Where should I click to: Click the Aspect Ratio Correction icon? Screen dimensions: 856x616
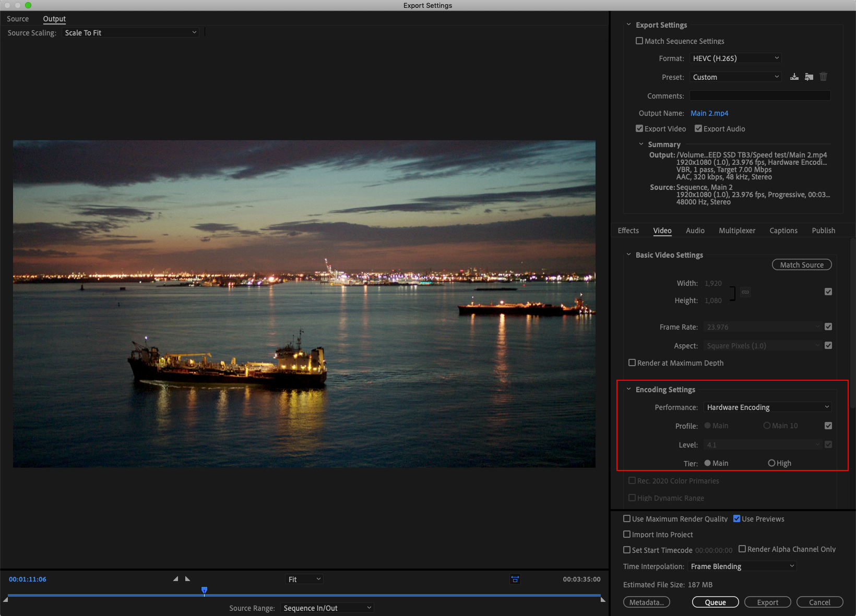pyautogui.click(x=515, y=579)
